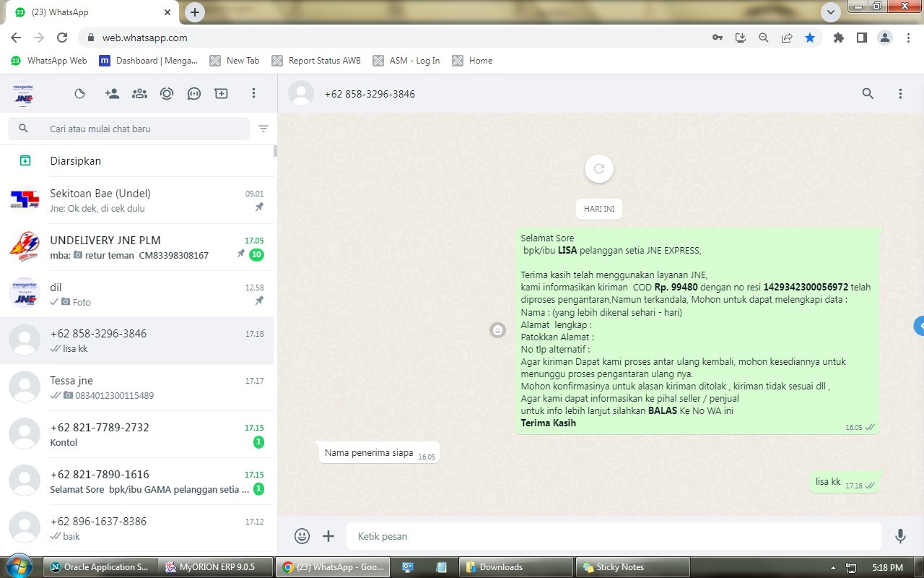Share this page icon
924x578 pixels.
(x=787, y=38)
